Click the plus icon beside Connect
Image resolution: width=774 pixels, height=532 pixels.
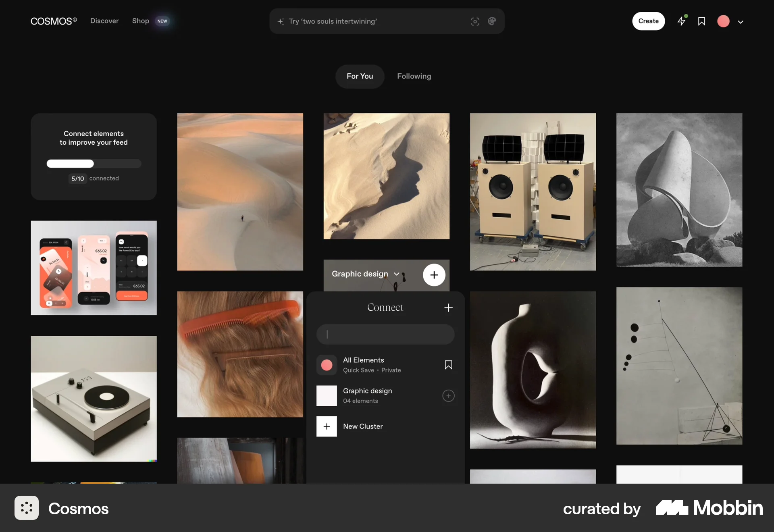point(448,308)
